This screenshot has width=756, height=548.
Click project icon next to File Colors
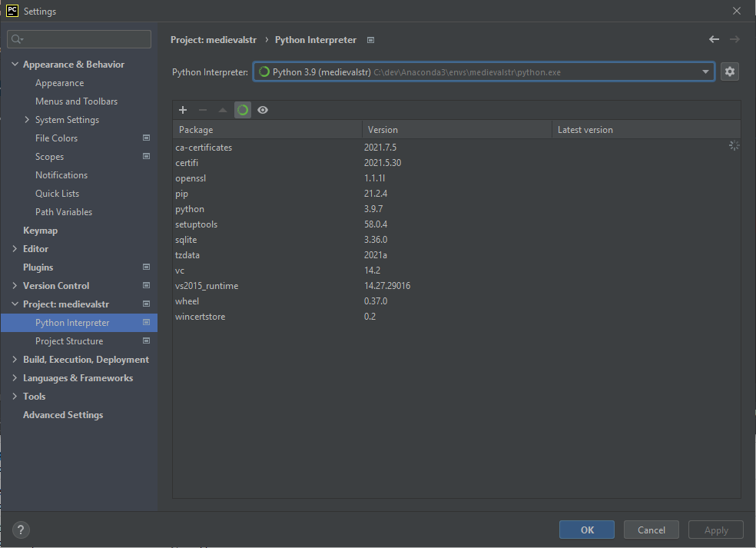click(x=146, y=138)
